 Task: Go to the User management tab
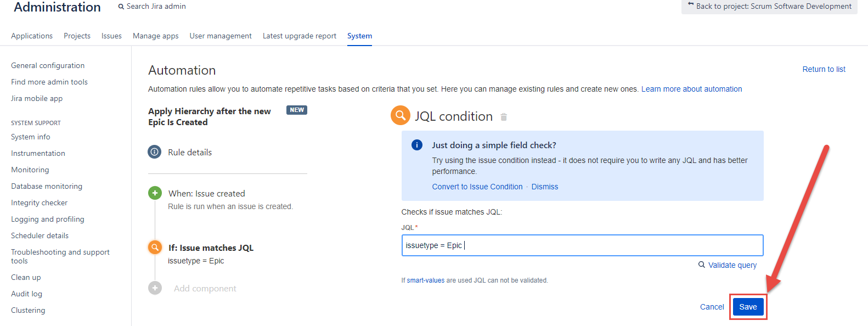(221, 36)
